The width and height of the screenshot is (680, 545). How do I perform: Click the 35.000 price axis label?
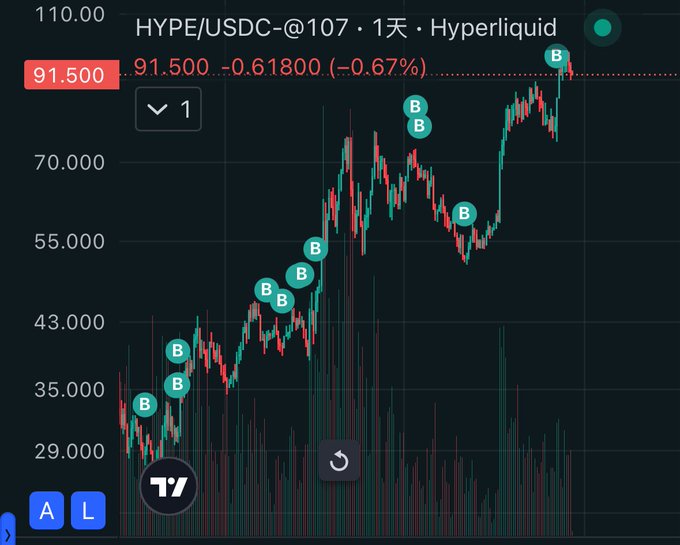click(69, 390)
